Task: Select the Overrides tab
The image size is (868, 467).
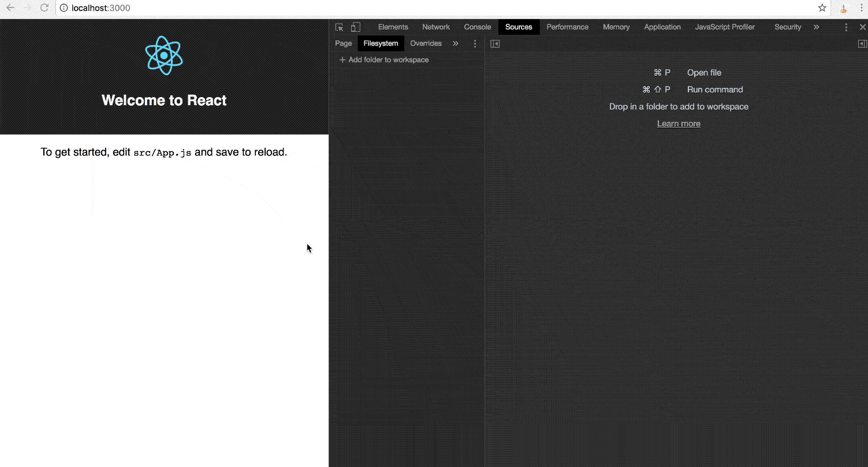Action: [426, 43]
